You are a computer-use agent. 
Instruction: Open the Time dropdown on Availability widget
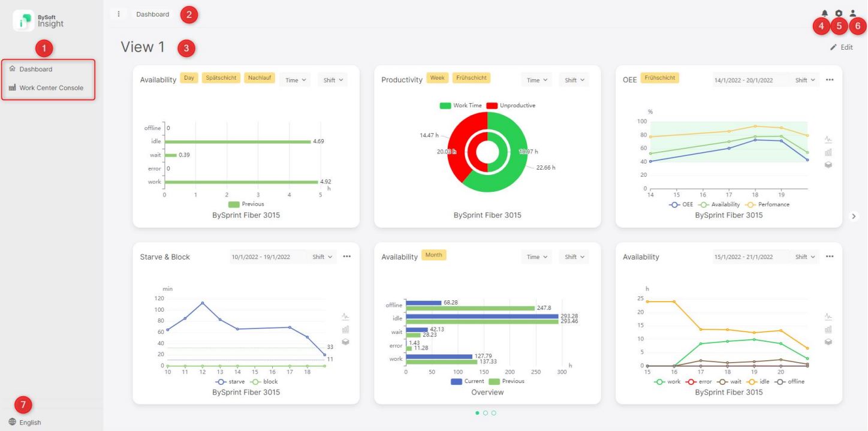click(294, 79)
